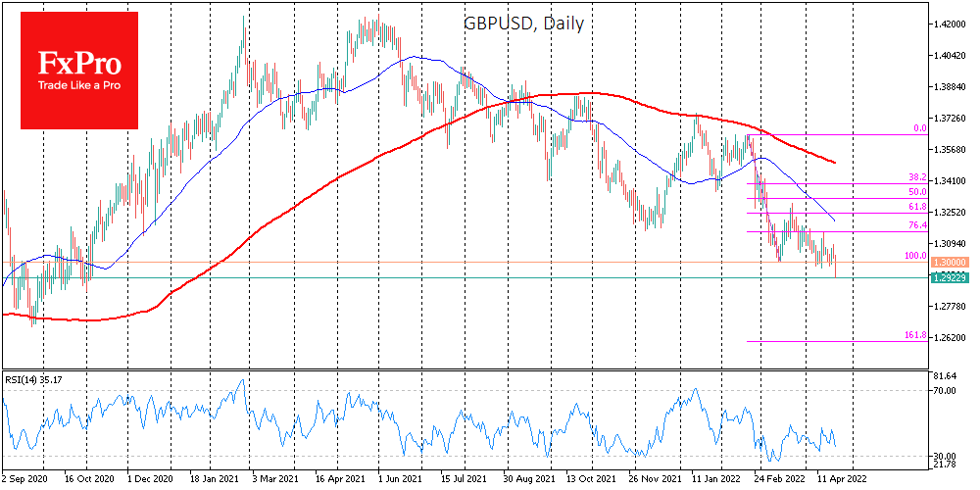
Task: Select the 61.8 Fibonacci retracement label
Action: click(917, 207)
